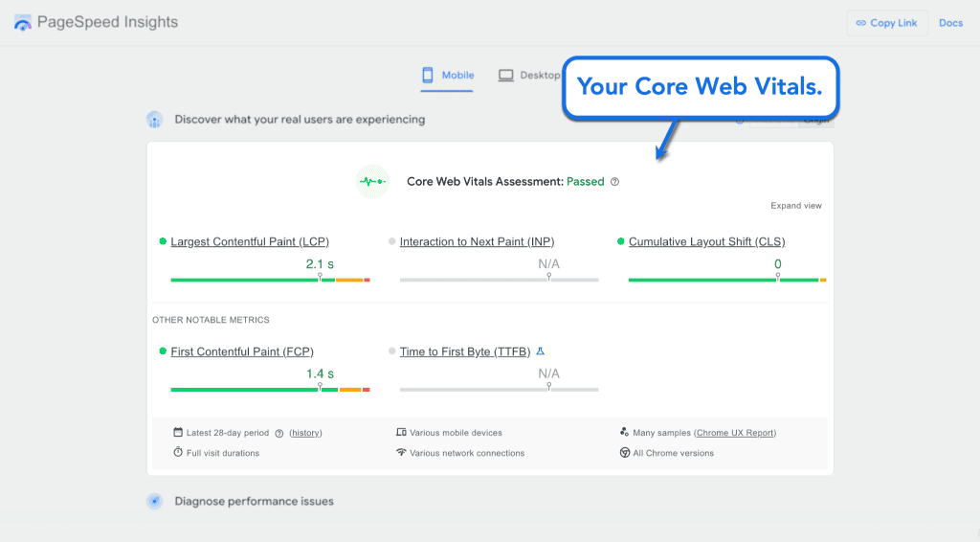Click the TTFB grey distribution bar
980x542 pixels.
pyautogui.click(x=499, y=390)
